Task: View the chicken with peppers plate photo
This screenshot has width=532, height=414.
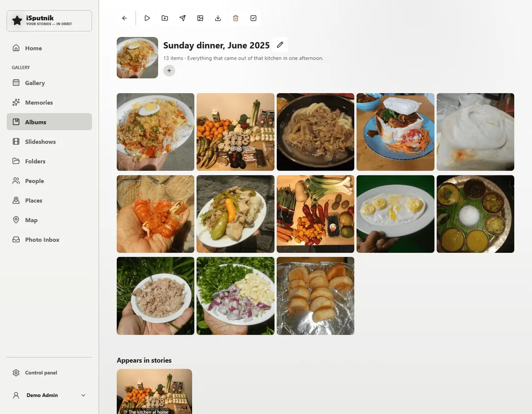Action: (235, 214)
